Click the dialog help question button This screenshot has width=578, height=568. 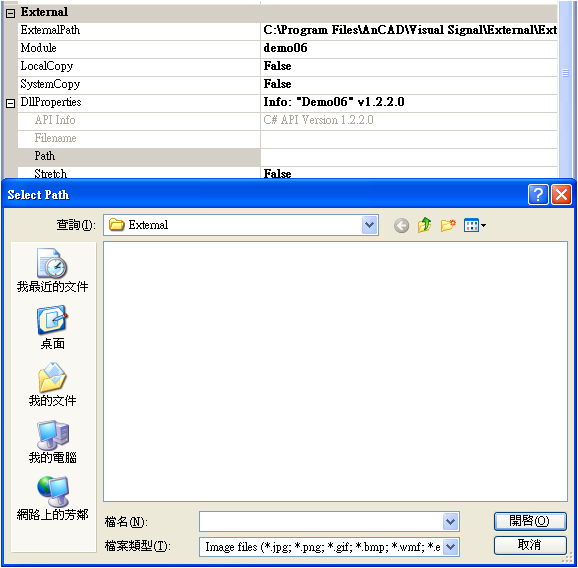[x=538, y=194]
